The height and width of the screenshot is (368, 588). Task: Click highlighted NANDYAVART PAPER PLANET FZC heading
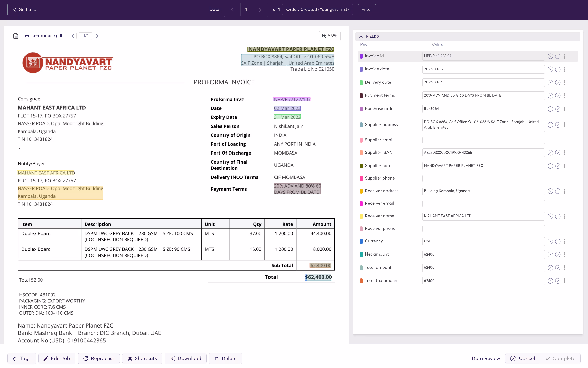coord(291,49)
